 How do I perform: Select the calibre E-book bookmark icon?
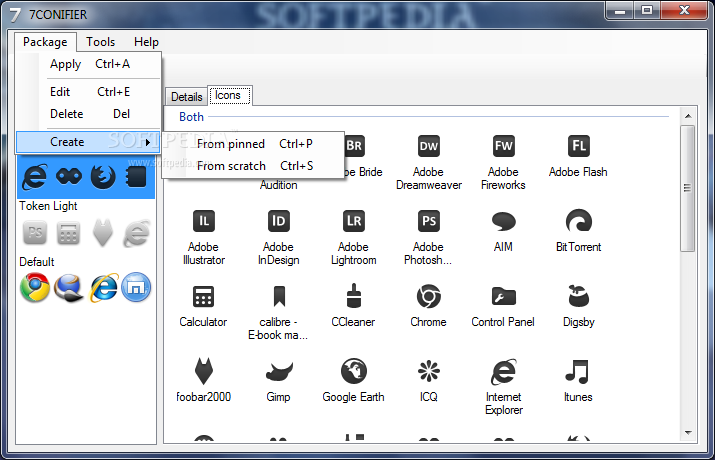pyautogui.click(x=279, y=296)
